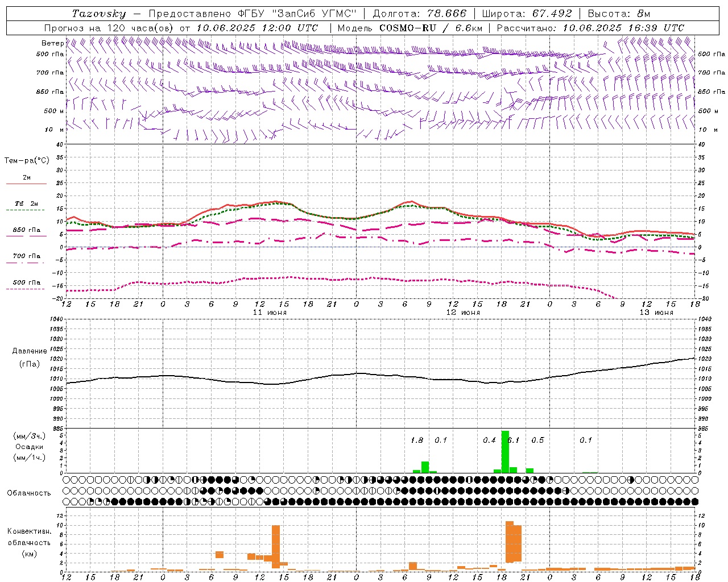Click tall orange convective bar on 11 июня

[x=276, y=546]
